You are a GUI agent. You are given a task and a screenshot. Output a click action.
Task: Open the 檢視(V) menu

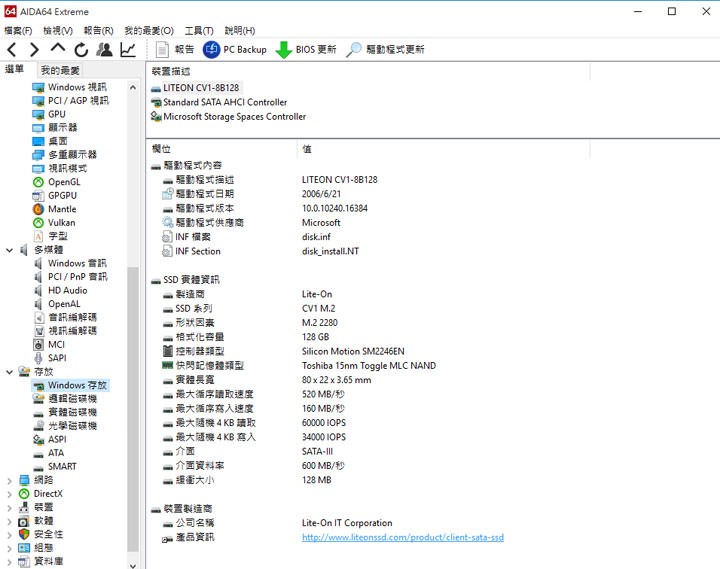tap(58, 31)
